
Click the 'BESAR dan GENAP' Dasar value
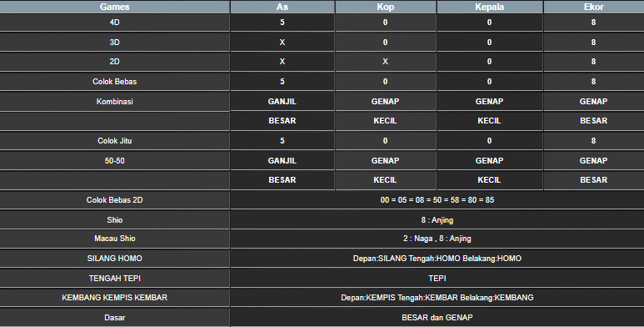437,318
